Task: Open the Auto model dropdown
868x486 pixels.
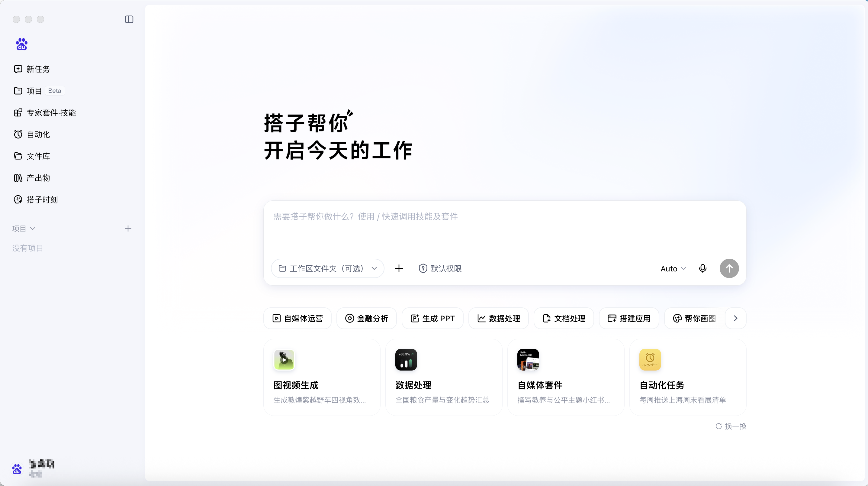Action: point(673,268)
